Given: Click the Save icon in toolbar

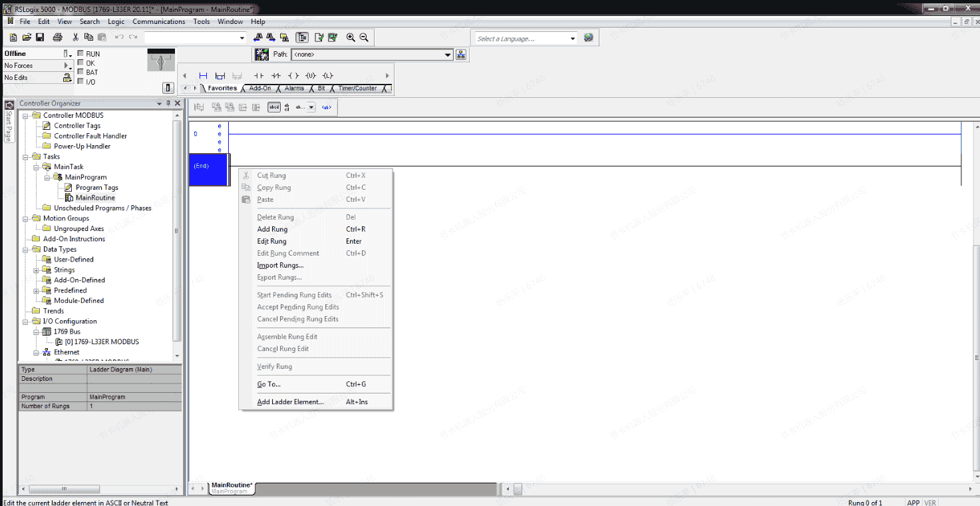Looking at the screenshot, I should point(40,38).
